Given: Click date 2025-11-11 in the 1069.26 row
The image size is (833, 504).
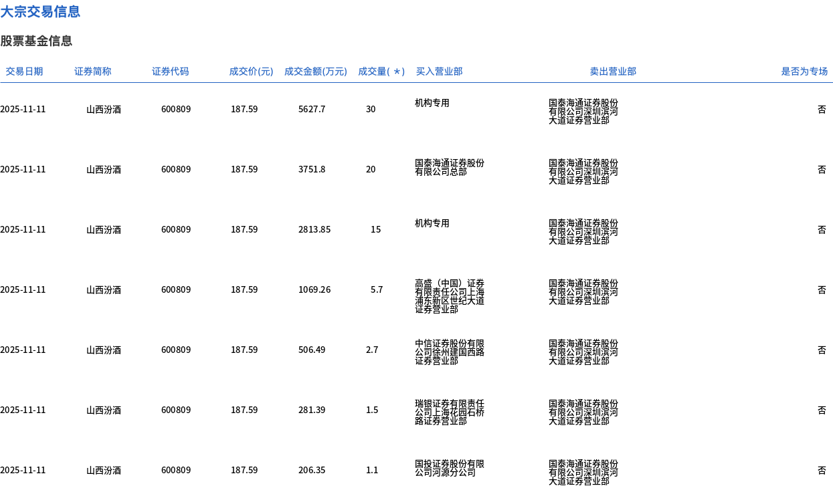Looking at the screenshot, I should point(23,289).
